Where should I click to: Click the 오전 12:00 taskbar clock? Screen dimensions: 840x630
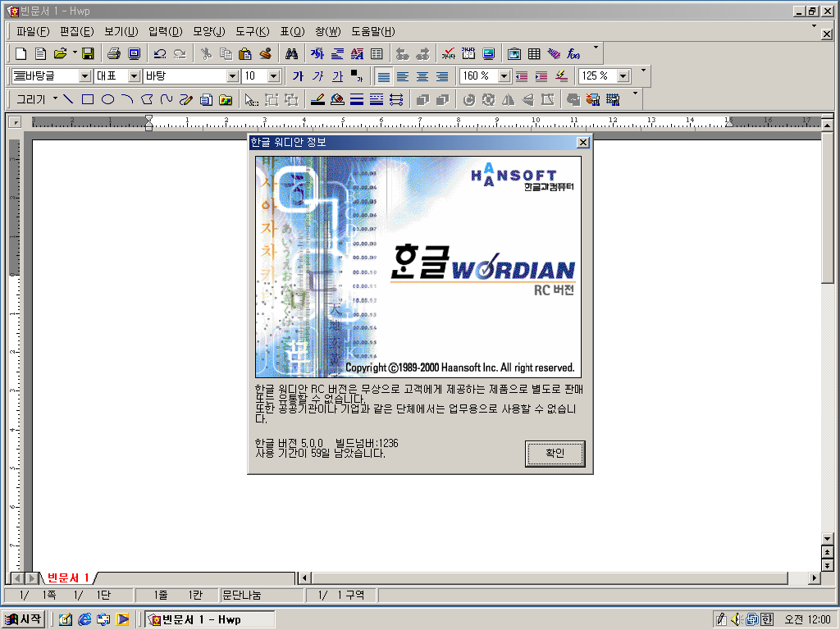point(807,619)
